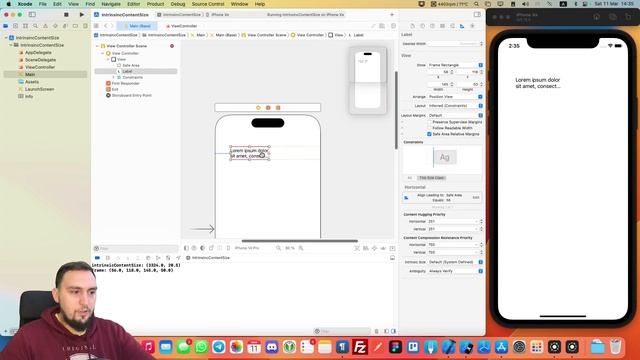Viewport: 640px width, 360px height.
Task: Open the Product menu
Action: coord(155,4)
